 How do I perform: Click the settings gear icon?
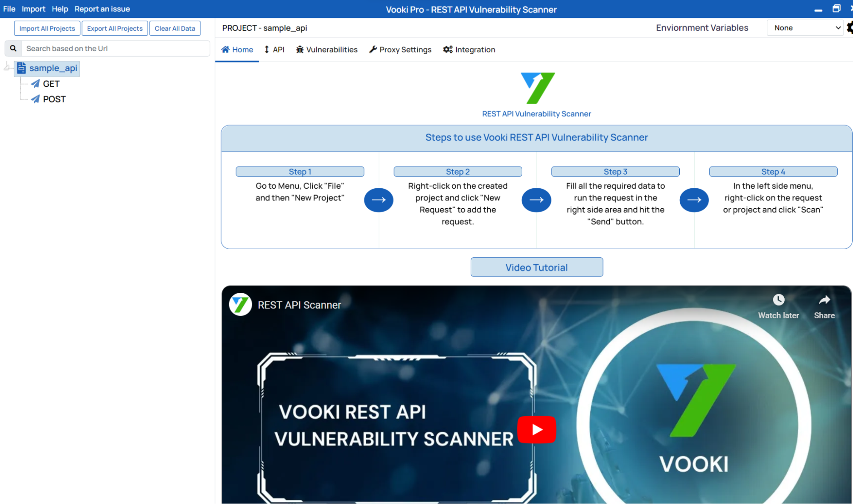[850, 28]
